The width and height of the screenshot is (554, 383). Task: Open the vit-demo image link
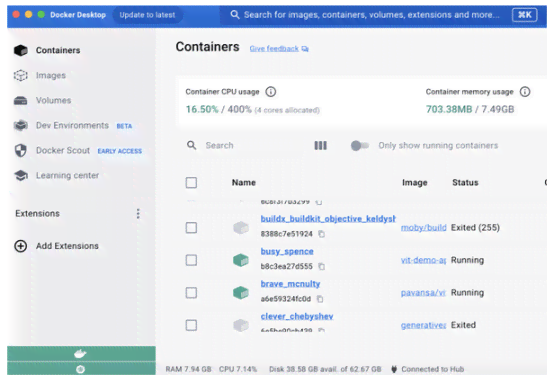[x=424, y=260]
